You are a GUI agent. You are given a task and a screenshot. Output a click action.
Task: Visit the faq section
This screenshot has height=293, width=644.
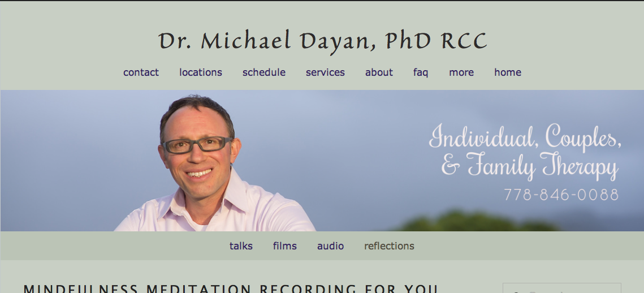tap(421, 73)
